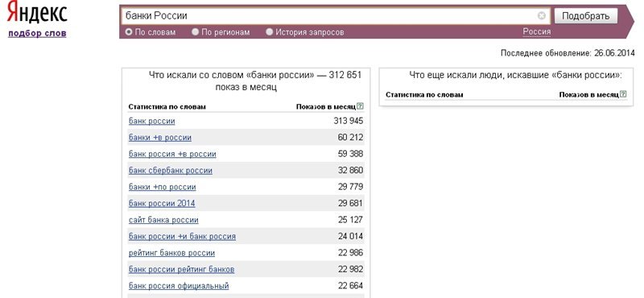Click the value 60 212
The height and width of the screenshot is (298, 644).
[350, 137]
